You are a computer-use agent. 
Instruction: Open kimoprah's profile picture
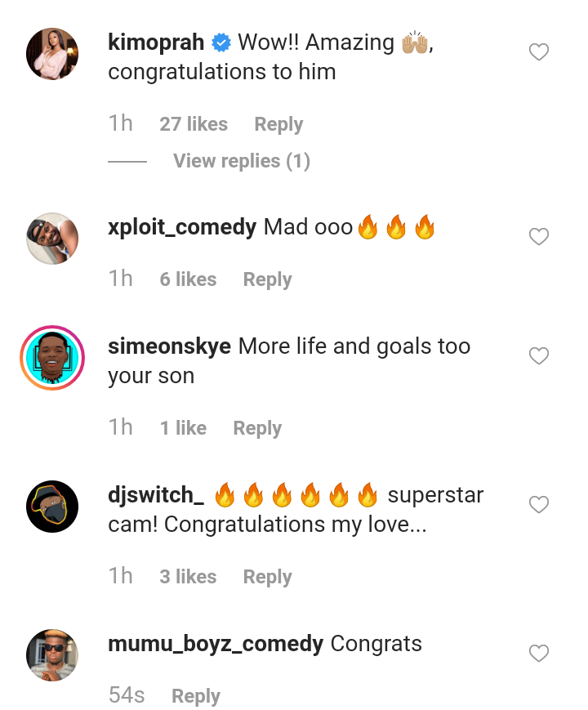click(52, 54)
